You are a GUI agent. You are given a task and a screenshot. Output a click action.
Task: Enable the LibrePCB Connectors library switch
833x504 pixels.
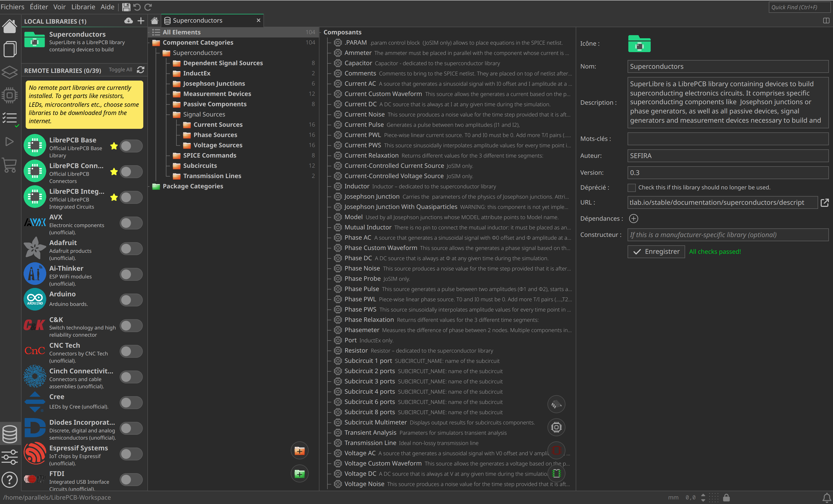[x=131, y=172]
